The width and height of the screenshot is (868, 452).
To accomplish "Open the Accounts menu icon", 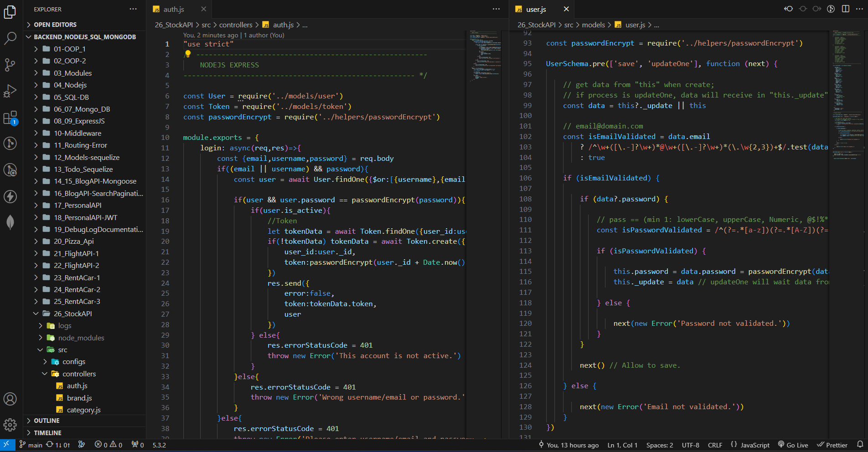I will (10, 399).
